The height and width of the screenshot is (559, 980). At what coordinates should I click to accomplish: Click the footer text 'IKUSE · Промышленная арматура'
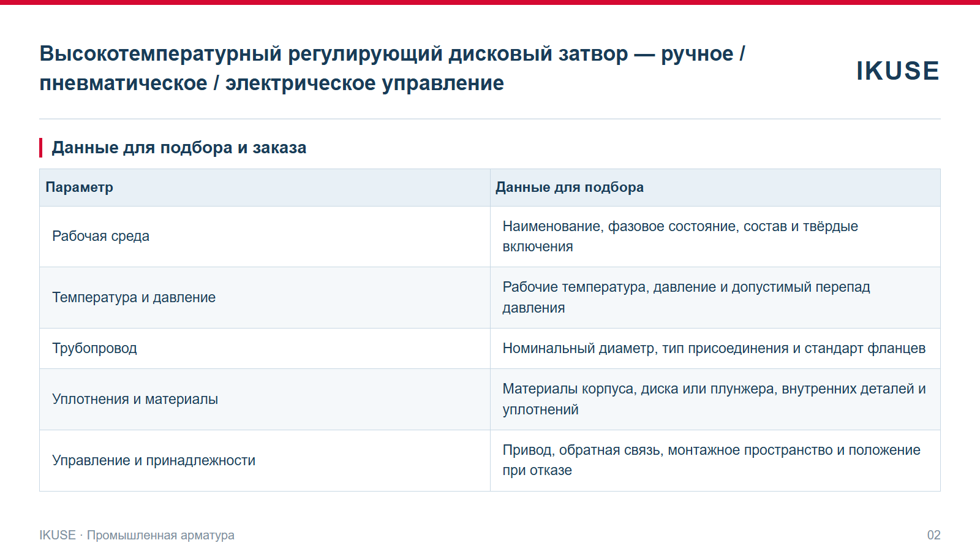point(137,535)
